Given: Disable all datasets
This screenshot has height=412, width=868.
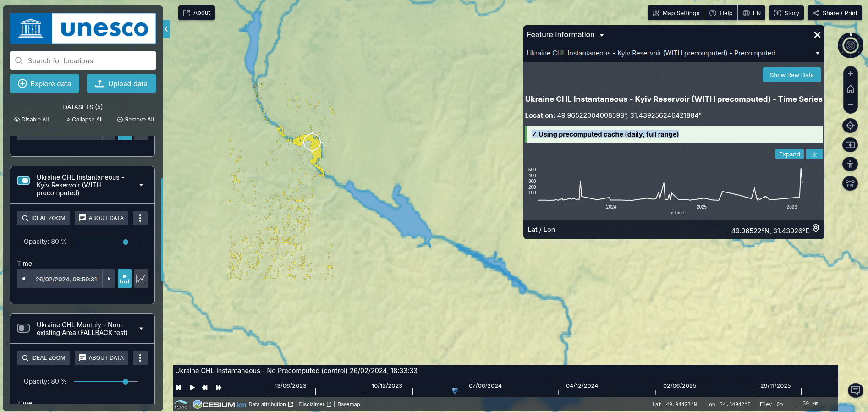Looking at the screenshot, I should pyautogui.click(x=31, y=120).
